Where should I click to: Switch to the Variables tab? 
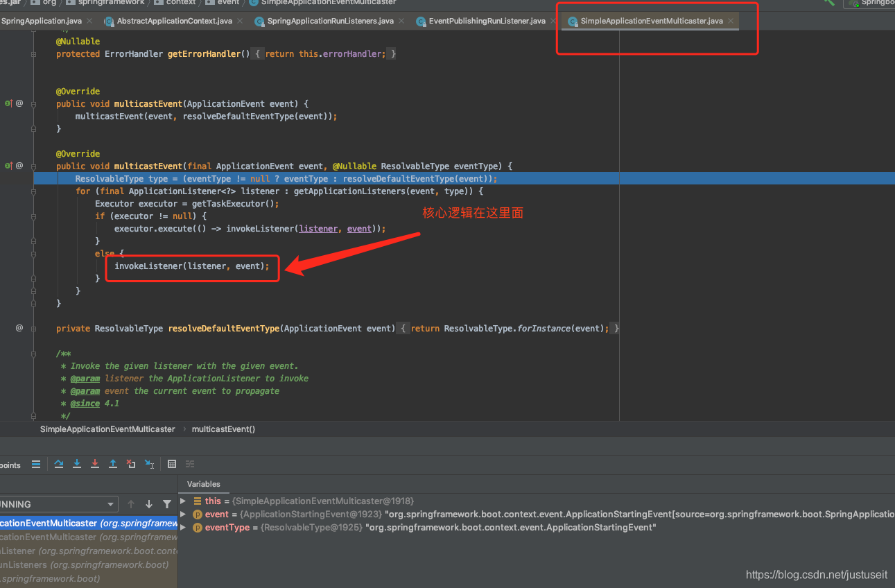pos(204,484)
